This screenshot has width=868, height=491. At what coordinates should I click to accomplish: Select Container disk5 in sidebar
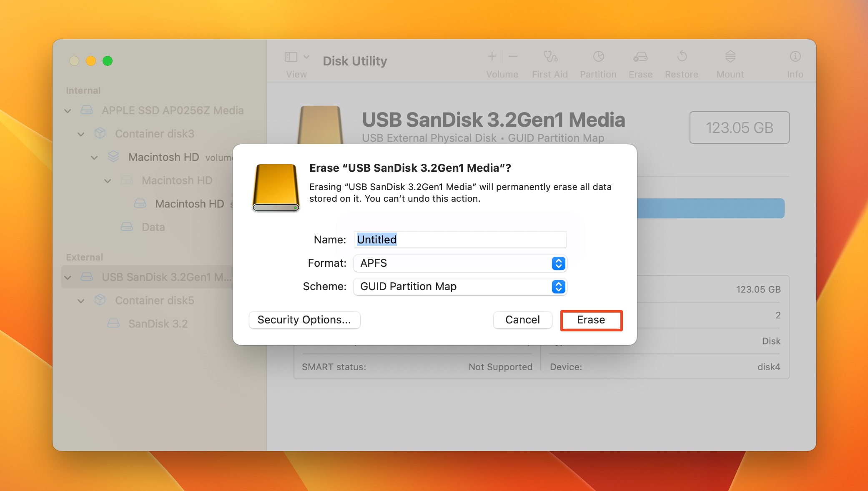155,301
